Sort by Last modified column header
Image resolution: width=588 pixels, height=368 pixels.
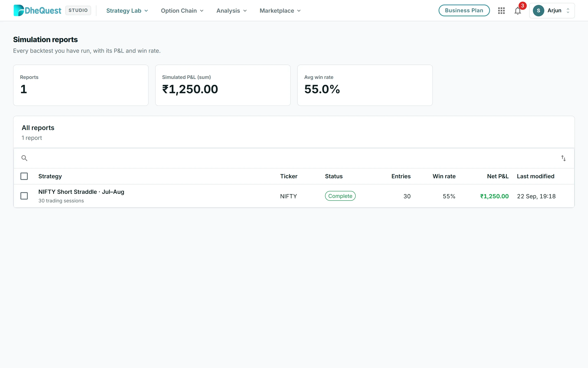[536, 176]
